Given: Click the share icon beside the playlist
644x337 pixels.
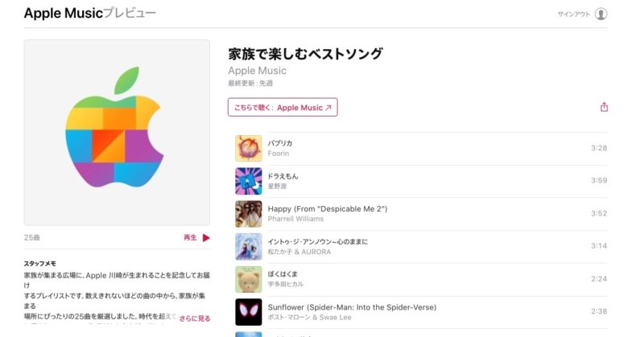Looking at the screenshot, I should (604, 107).
